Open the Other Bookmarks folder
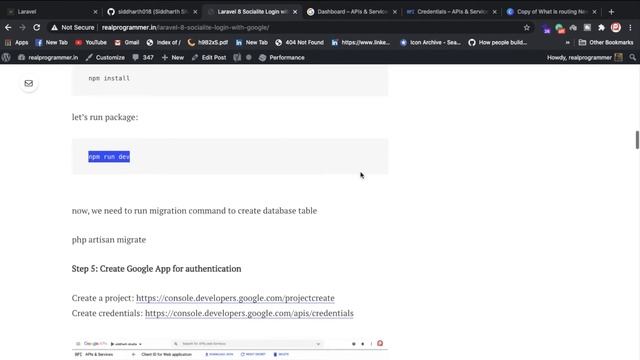The height and width of the screenshot is (360, 640). pos(606,42)
